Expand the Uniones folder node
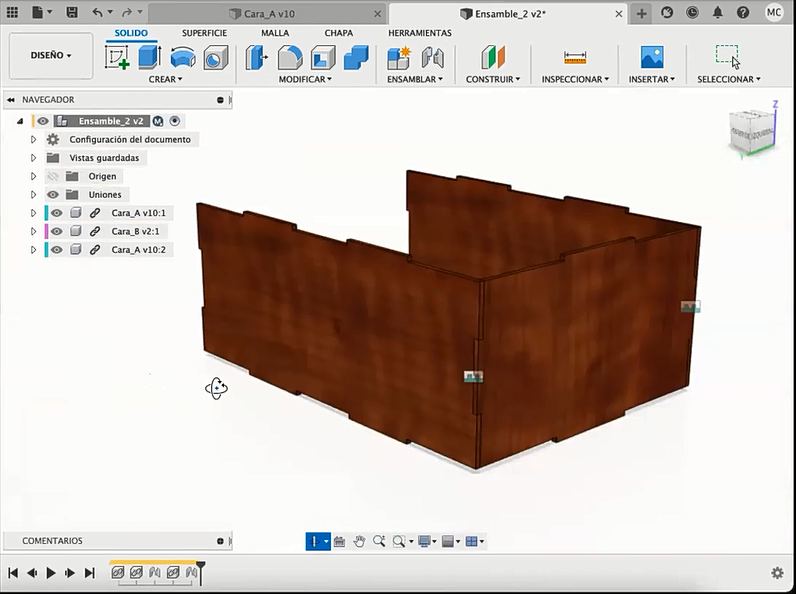 pos(34,194)
